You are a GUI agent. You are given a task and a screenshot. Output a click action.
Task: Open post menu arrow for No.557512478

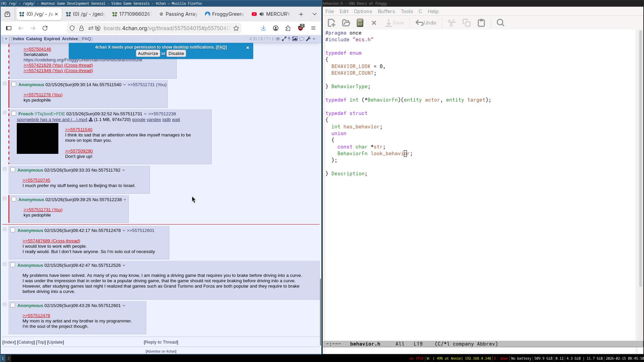tap(124, 231)
